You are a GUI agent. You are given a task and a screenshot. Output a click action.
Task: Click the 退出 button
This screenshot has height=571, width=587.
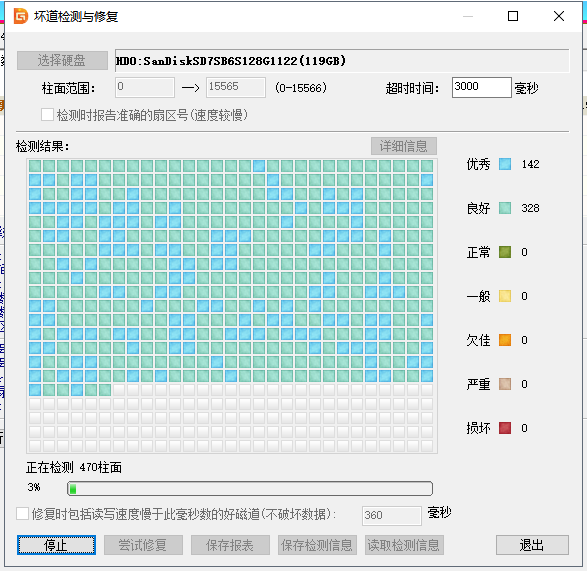(532, 545)
